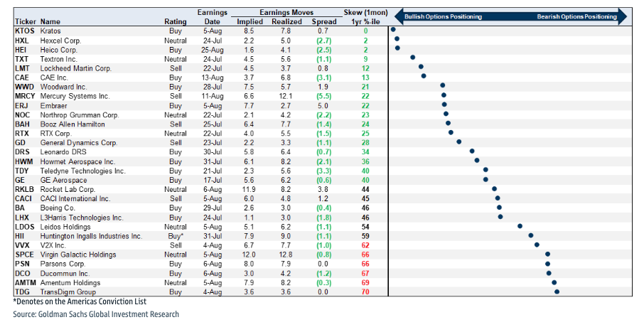This screenshot has height=332, width=644.
Task: Click the skew dot for Lockheed Martin Corp.
Action: [421, 68]
